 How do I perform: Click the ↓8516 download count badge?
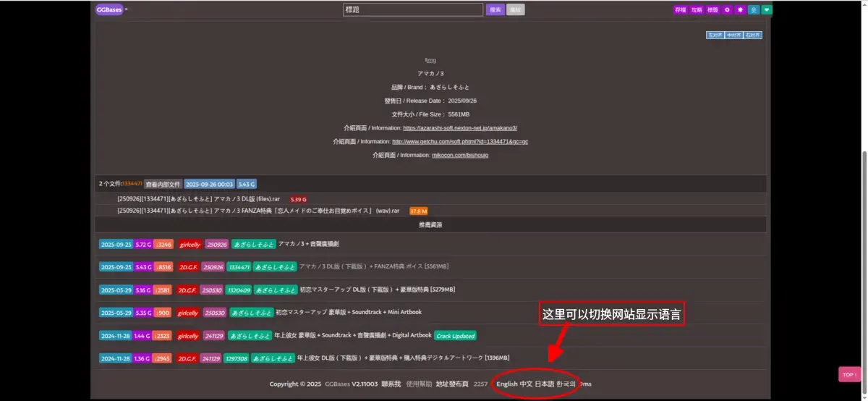tap(163, 266)
